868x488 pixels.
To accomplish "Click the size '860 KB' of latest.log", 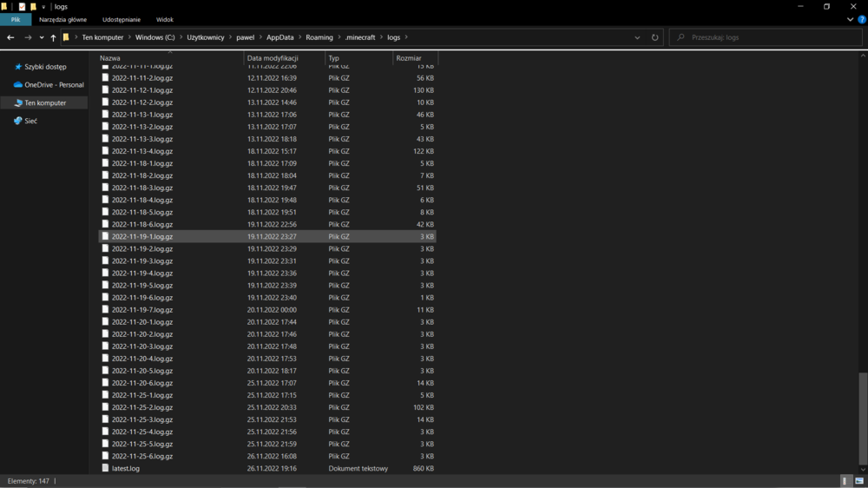I will [x=424, y=468].
